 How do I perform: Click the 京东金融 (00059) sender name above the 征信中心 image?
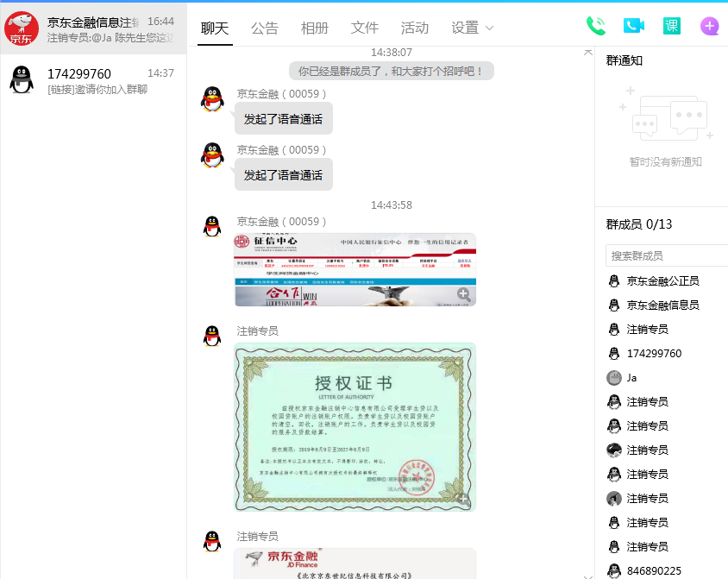(281, 222)
